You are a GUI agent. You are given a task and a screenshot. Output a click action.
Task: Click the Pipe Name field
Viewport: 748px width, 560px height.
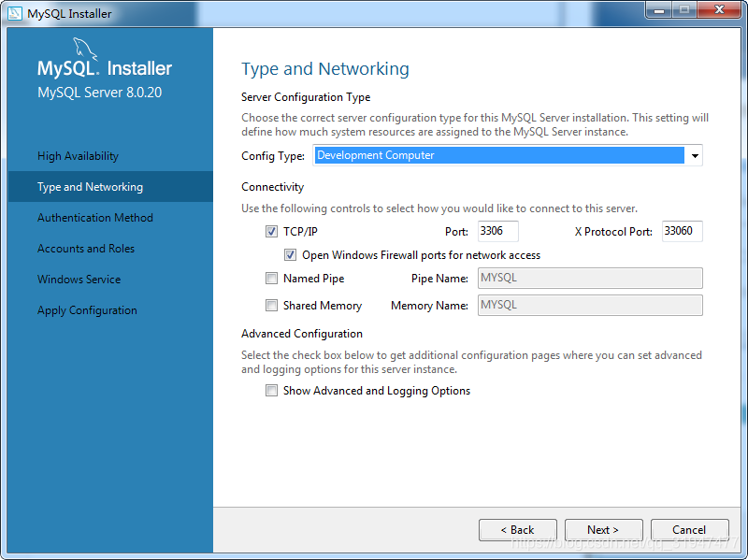pos(590,278)
